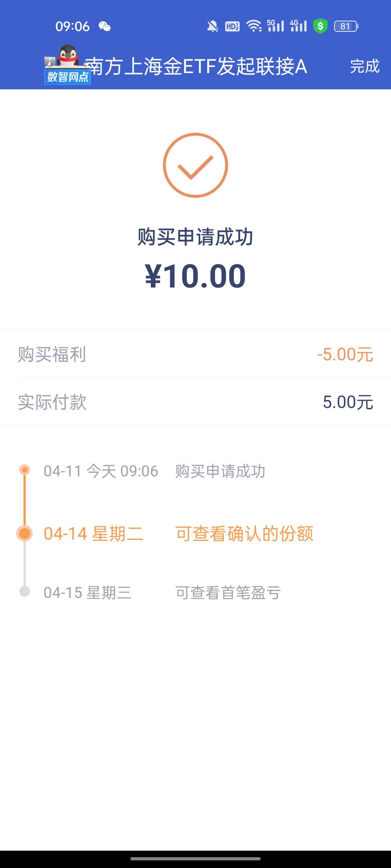Image resolution: width=391 pixels, height=868 pixels.
Task: Tap the 实际付款 payment row
Action: (195, 402)
